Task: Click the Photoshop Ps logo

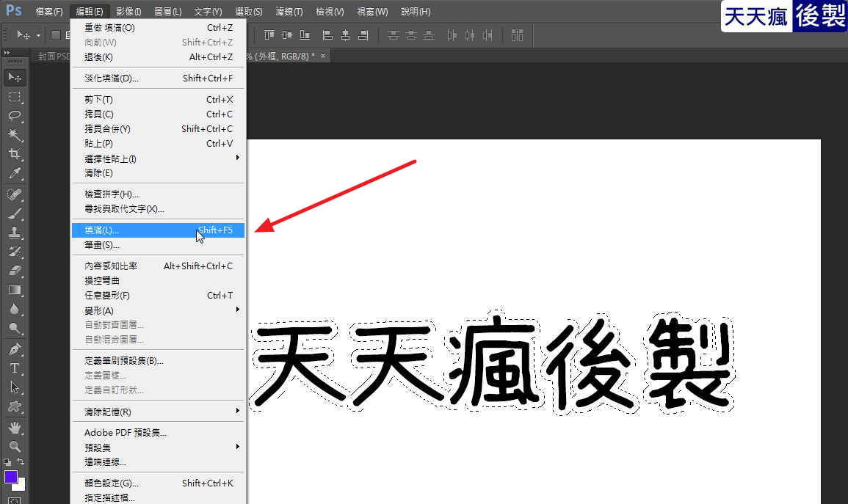Action: (x=13, y=10)
